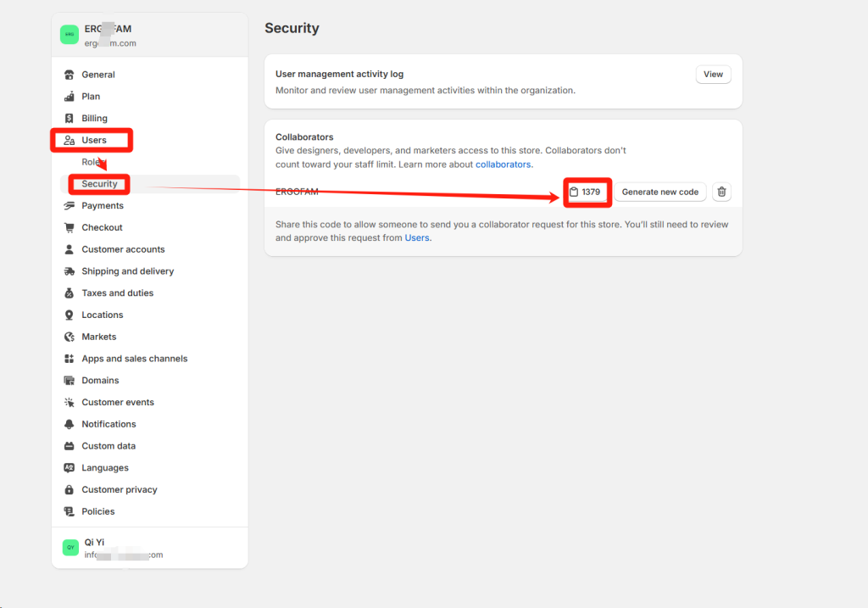Go to Markets settings
Viewport: 868px width, 608px height.
[x=98, y=337]
